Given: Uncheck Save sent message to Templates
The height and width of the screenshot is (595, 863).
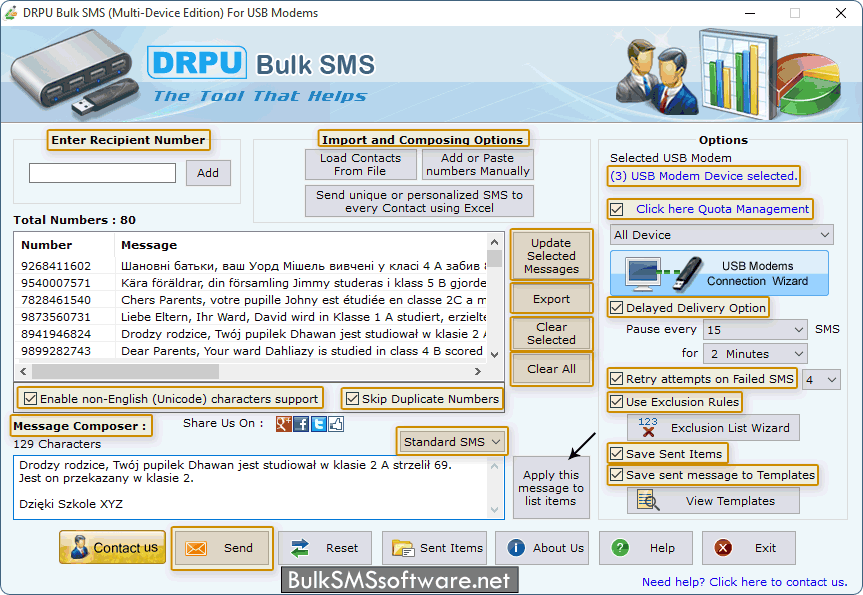Looking at the screenshot, I should tap(617, 474).
